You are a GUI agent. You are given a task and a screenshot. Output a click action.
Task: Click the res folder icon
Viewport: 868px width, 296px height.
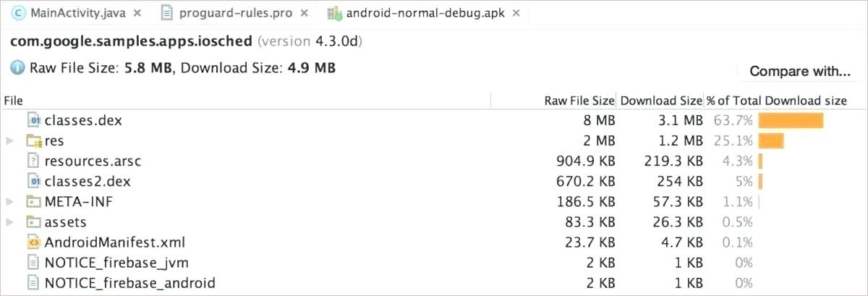click(x=34, y=140)
